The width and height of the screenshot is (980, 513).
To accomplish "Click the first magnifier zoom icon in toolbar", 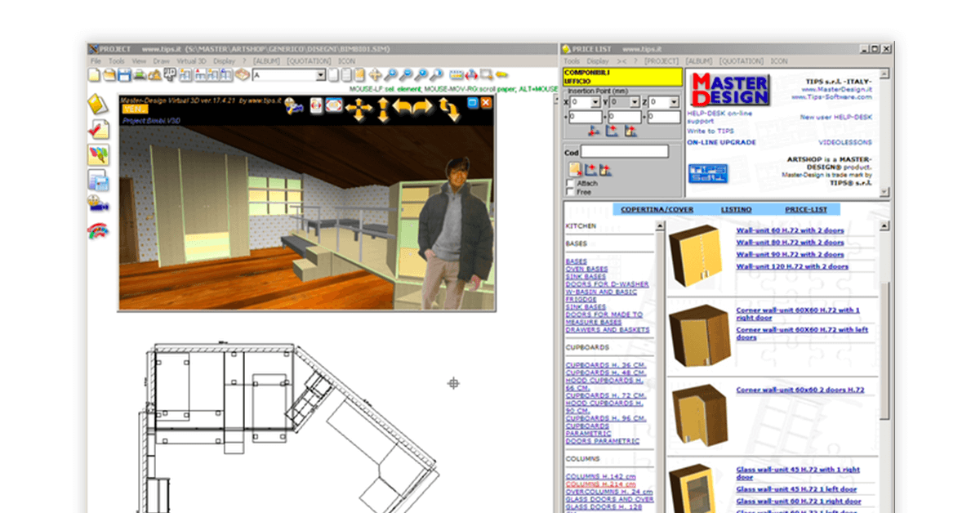I will click(x=390, y=75).
